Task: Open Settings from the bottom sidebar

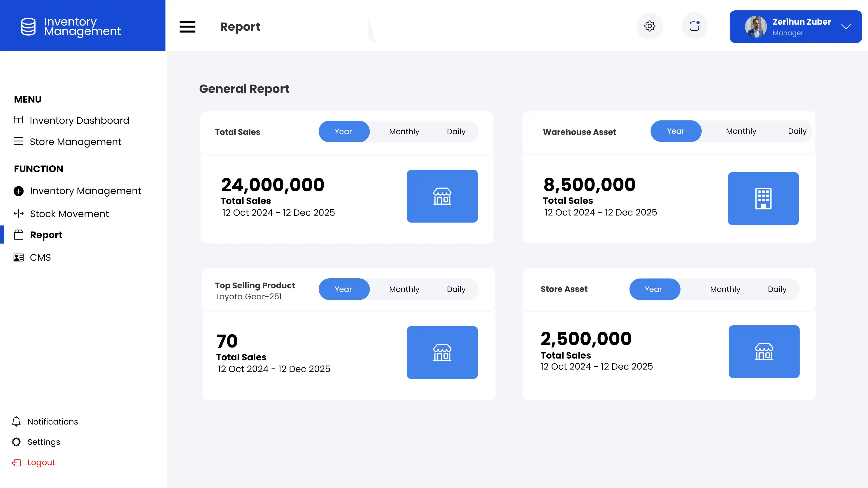Action: (x=43, y=442)
